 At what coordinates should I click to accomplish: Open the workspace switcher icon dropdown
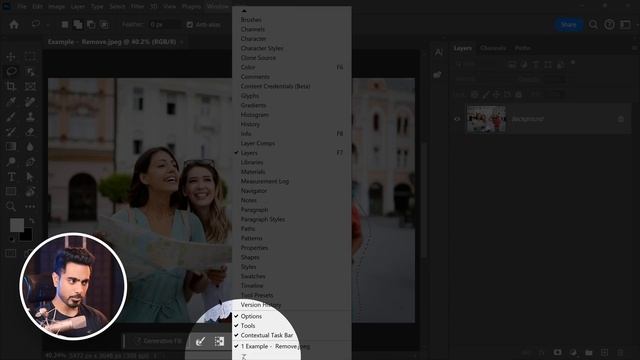click(626, 25)
